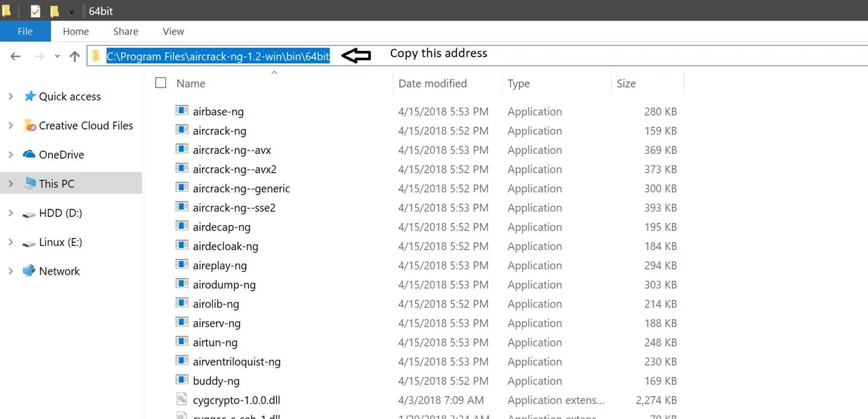The width and height of the screenshot is (868, 419).
Task: Click the airserv-ng file icon
Action: 182,322
